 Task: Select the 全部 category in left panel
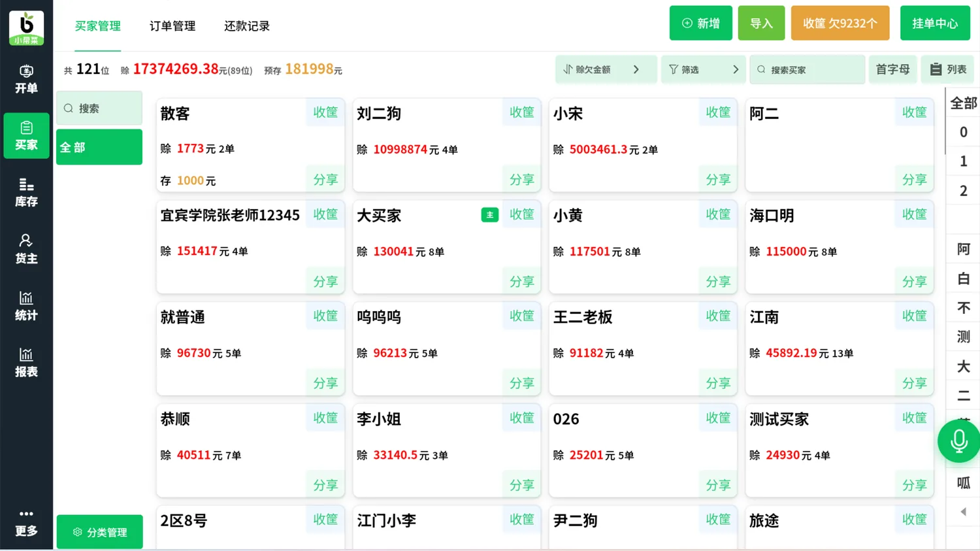pos(99,147)
